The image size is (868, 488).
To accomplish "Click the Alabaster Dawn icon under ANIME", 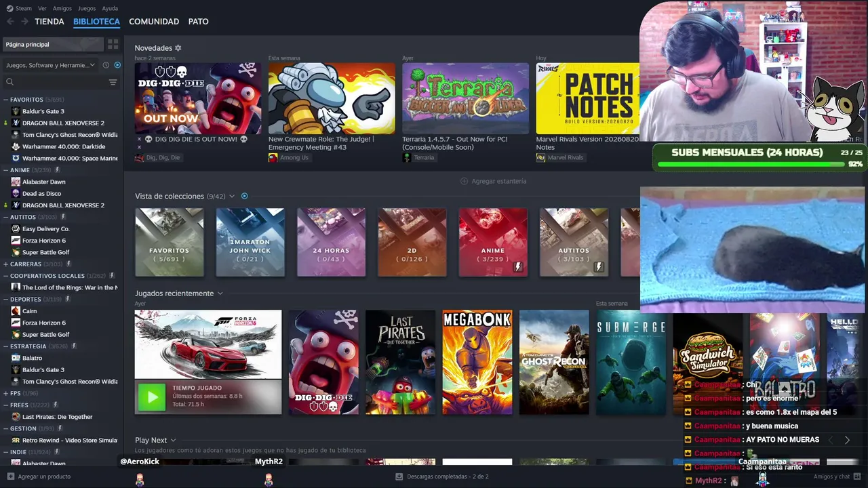I will 16,182.
